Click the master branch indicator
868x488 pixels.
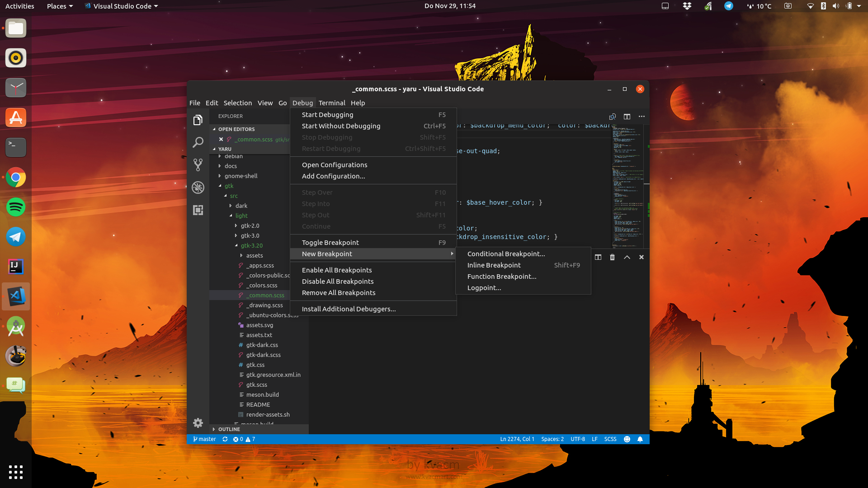coord(204,439)
